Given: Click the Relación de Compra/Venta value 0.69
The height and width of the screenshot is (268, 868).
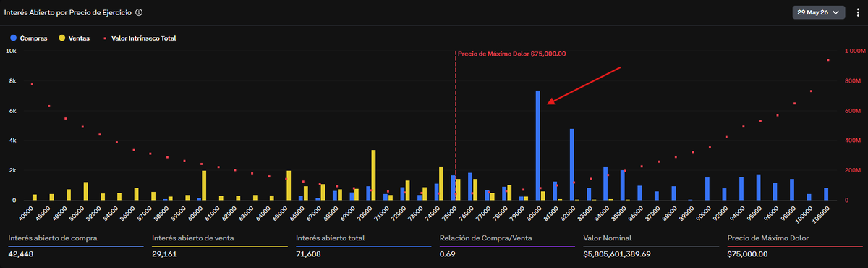Looking at the screenshot, I should tap(447, 254).
